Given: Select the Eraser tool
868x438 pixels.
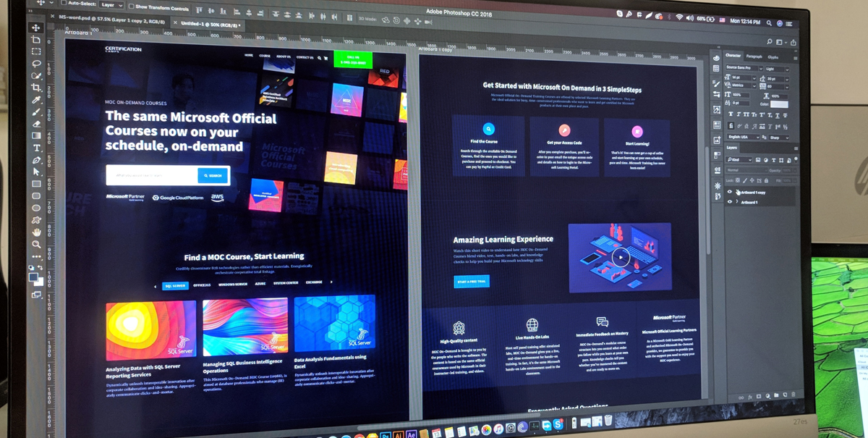Looking at the screenshot, I should coord(36,124).
